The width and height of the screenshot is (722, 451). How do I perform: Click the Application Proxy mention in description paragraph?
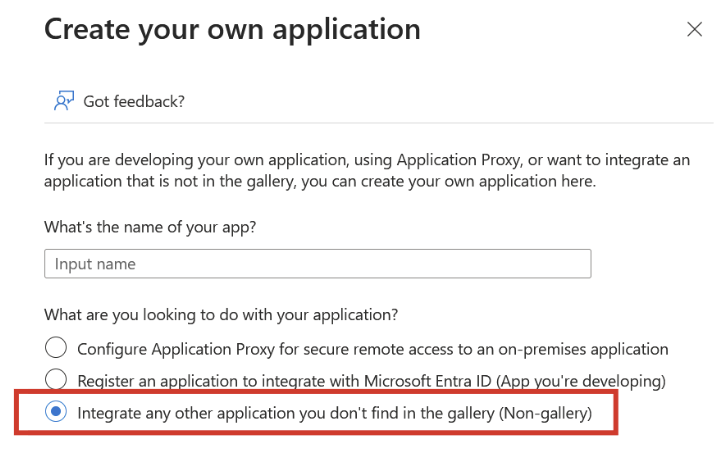(x=456, y=159)
